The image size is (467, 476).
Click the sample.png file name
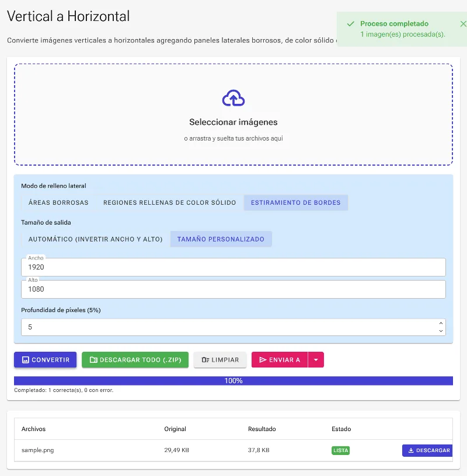38,450
